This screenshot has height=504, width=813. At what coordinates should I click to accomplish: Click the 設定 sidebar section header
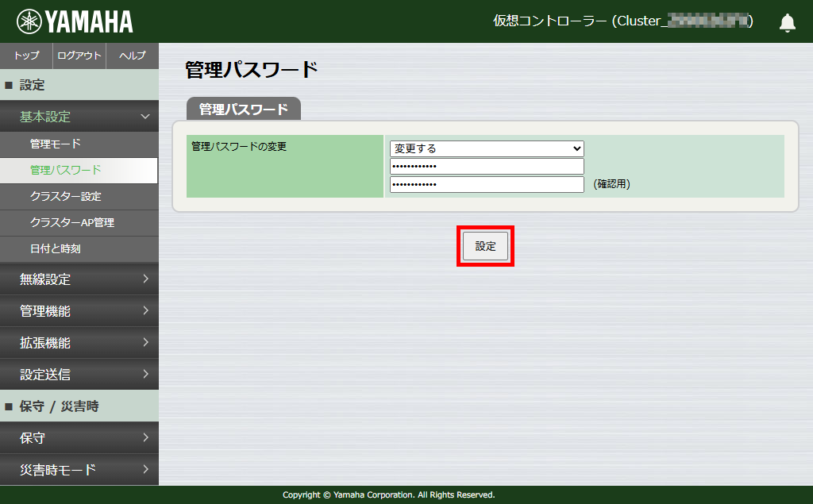click(x=79, y=85)
